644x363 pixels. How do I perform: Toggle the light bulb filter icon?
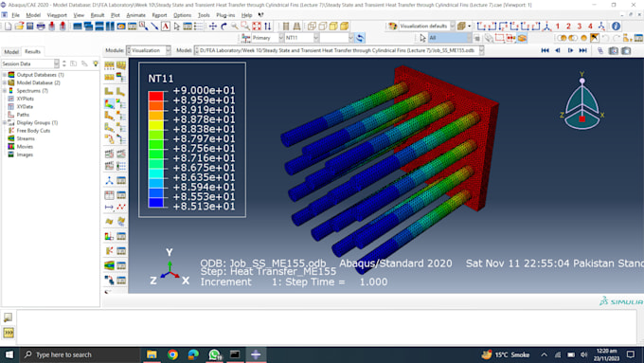(x=96, y=64)
